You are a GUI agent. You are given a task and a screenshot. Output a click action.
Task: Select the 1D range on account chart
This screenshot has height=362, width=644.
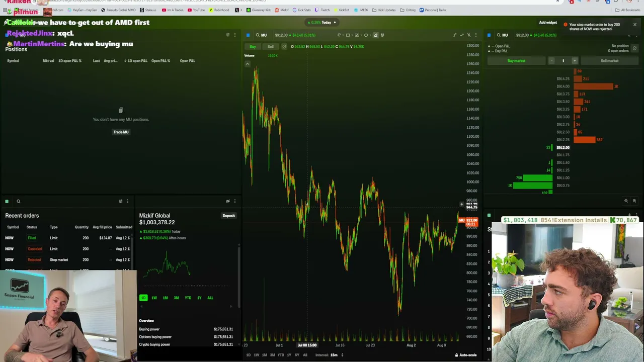click(143, 298)
